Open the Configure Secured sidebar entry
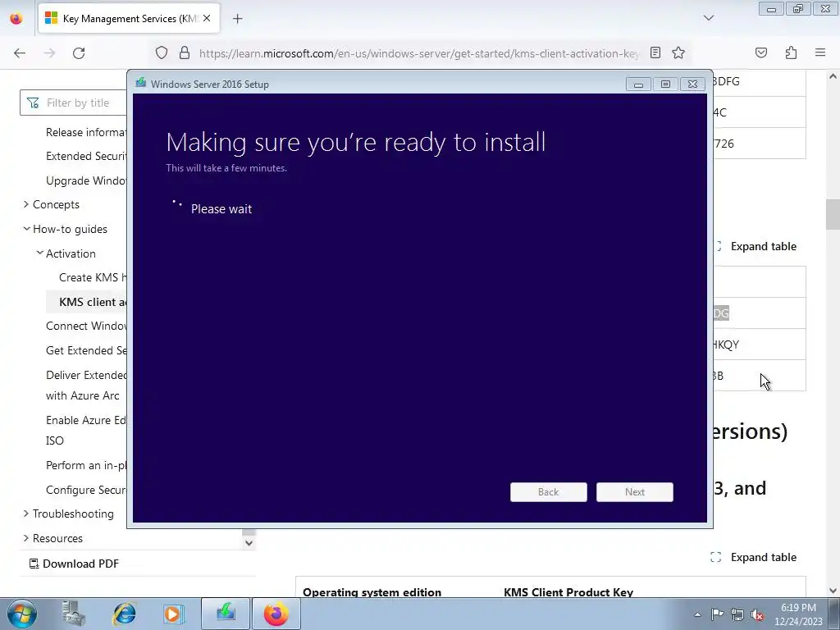This screenshot has height=630, width=840. point(86,490)
